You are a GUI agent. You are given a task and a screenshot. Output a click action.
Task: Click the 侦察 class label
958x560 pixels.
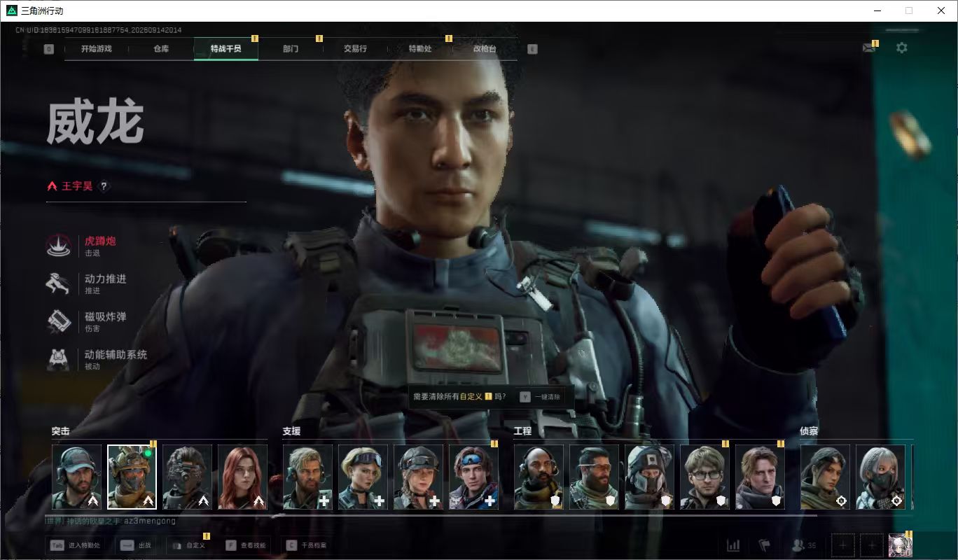810,431
